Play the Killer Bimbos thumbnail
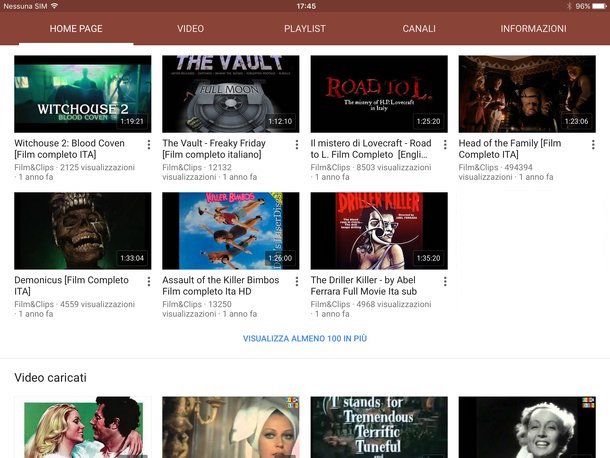Screen dimensions: 610x458 click(231, 231)
